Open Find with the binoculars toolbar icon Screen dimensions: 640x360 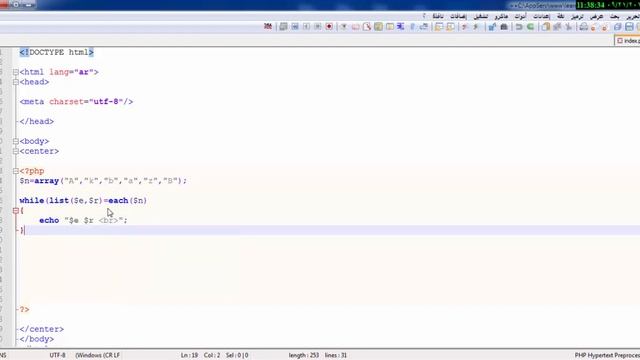[x=504, y=27]
